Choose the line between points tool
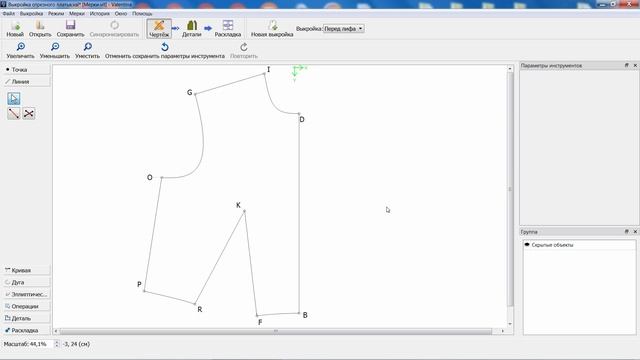Viewport: 640px width, 360px height. (13, 113)
